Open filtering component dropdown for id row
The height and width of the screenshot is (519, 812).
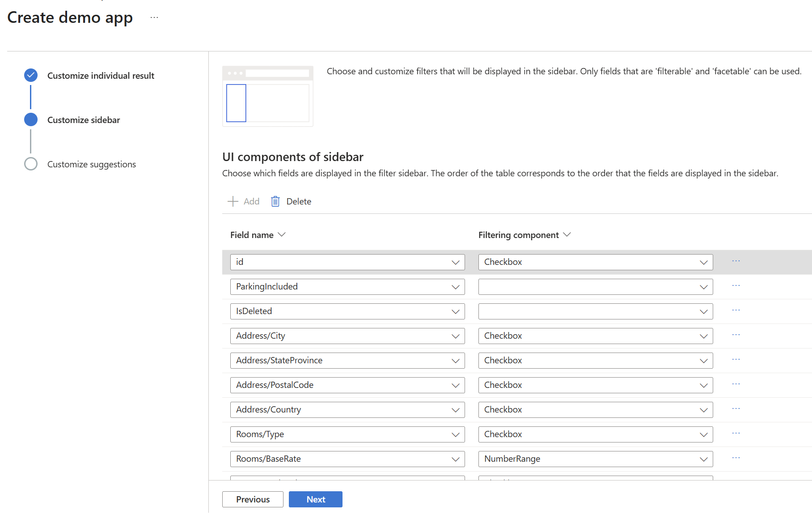point(596,262)
